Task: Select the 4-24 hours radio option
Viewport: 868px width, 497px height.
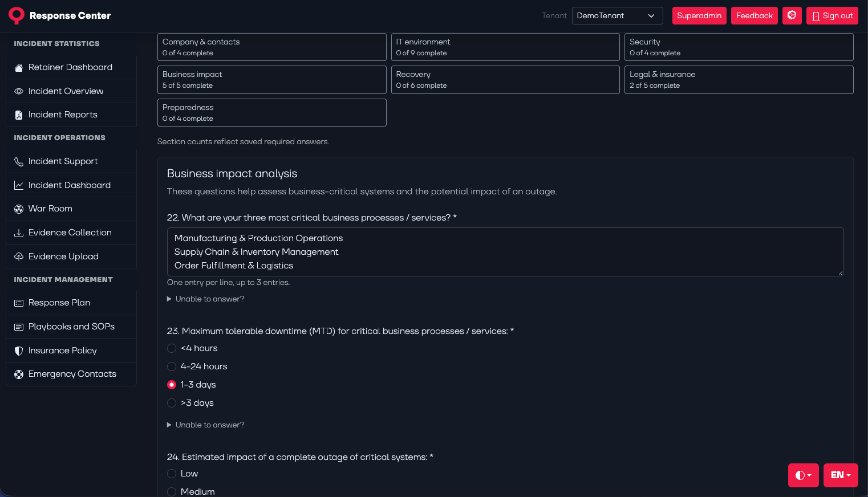Action: tap(172, 366)
